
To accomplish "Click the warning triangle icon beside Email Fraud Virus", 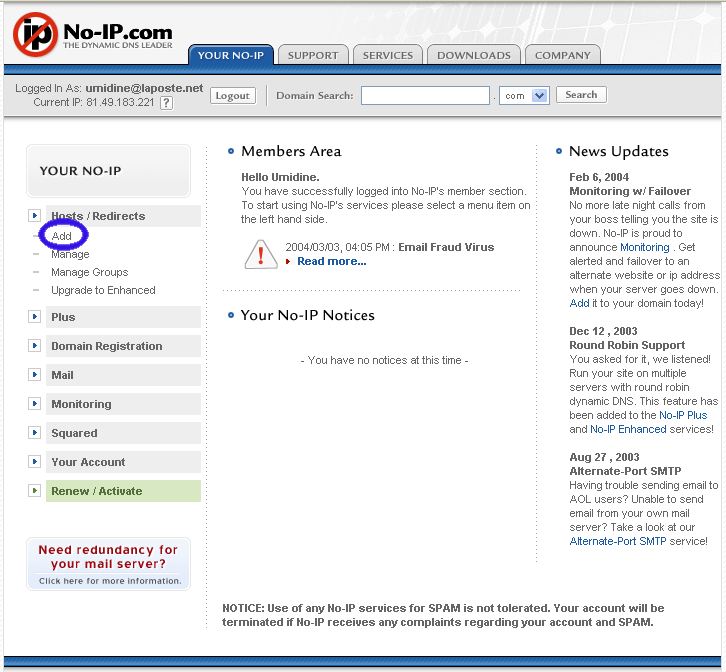I will click(x=261, y=254).
